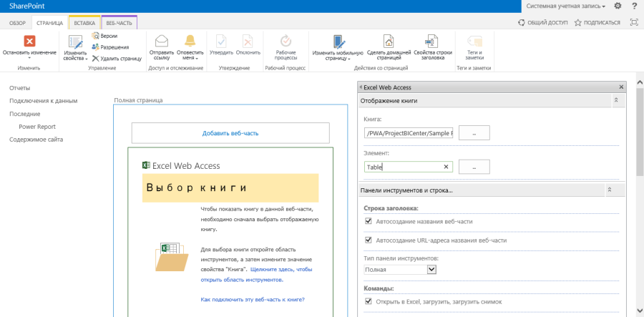Click 'Как подключить эту веб-часть к книге?' link
The height and width of the screenshot is (317, 644).
(x=253, y=299)
